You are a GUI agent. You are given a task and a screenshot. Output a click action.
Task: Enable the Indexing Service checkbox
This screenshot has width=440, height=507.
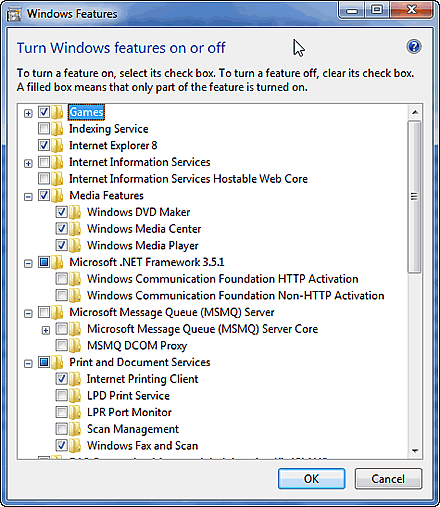pos(44,128)
